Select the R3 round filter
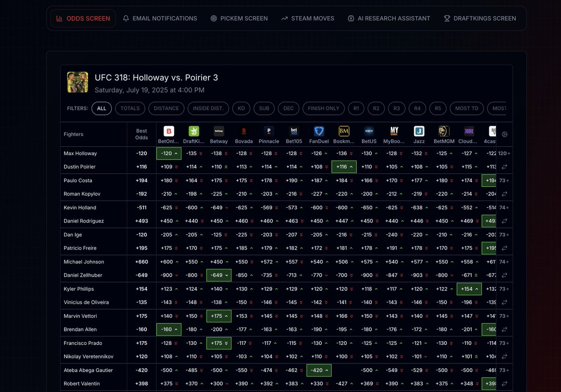This screenshot has width=561, height=392. 396,108
